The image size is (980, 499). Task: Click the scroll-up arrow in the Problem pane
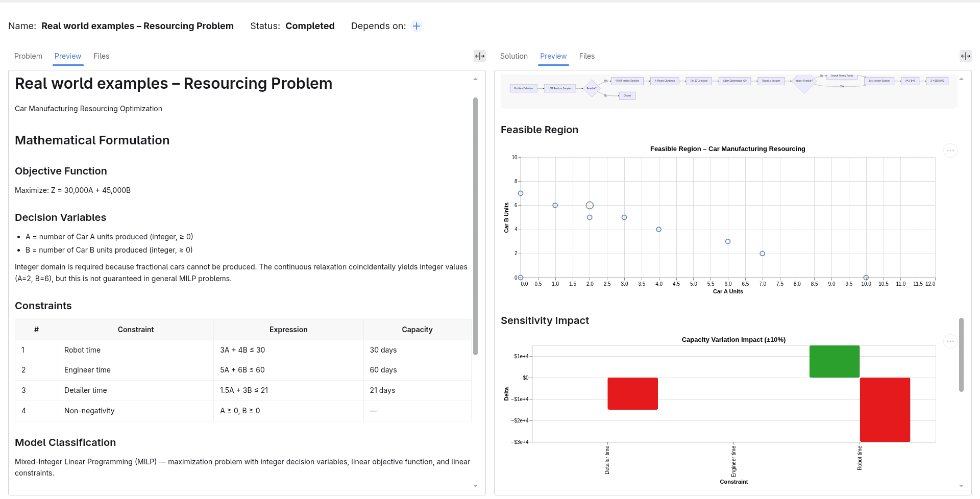475,79
